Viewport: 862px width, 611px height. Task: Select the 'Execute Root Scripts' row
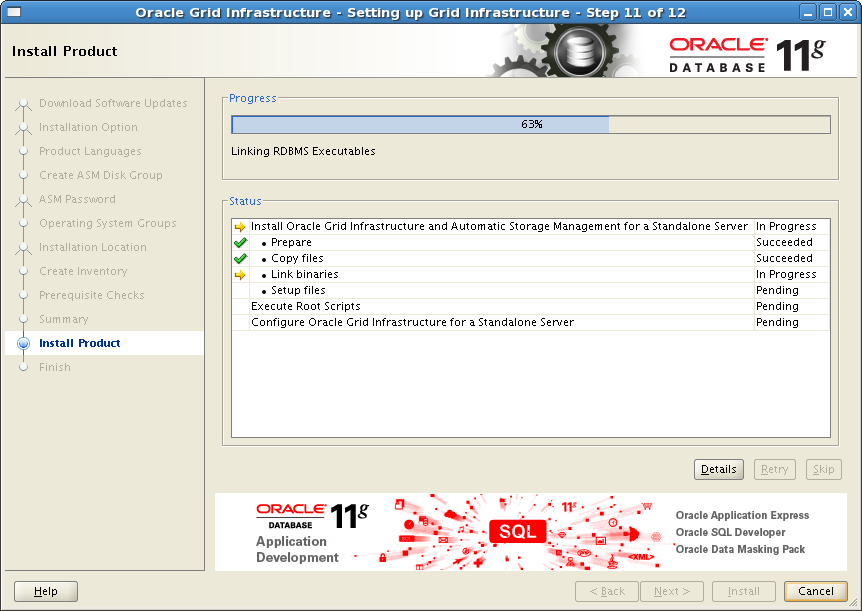531,306
